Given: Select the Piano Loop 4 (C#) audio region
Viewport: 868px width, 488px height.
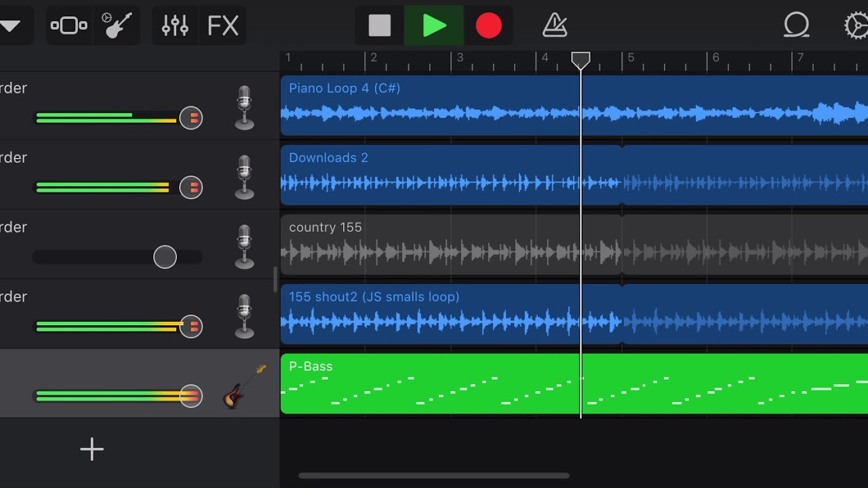Looking at the screenshot, I should click(574, 106).
